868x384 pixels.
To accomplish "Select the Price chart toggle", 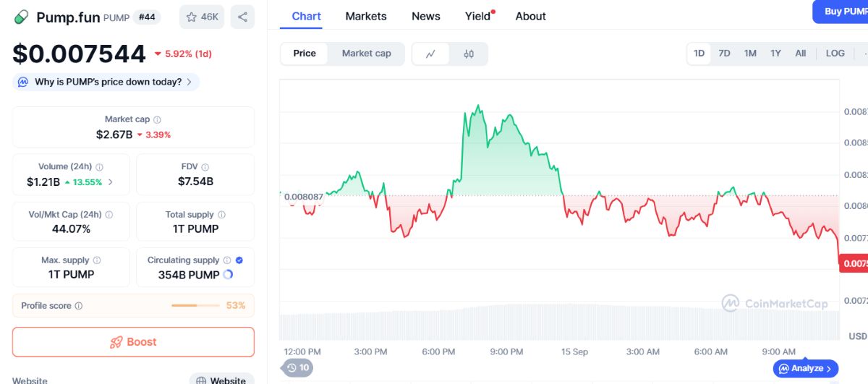I will pos(305,54).
